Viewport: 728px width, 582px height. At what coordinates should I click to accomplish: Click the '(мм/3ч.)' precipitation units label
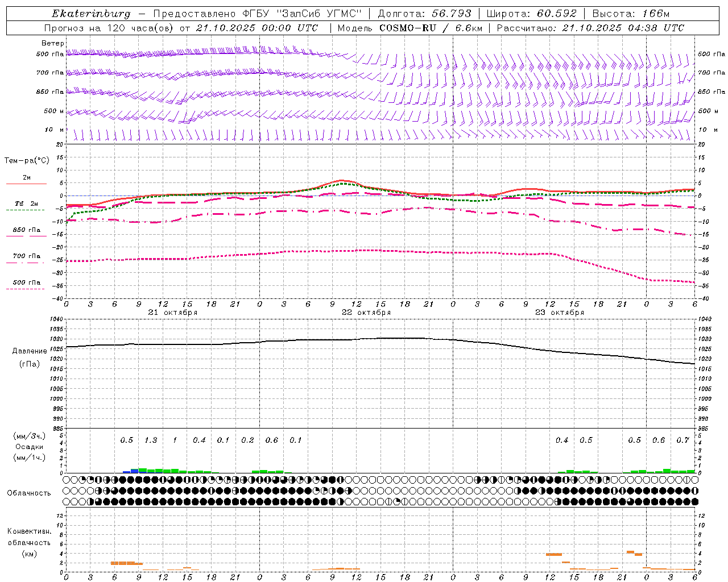click(29, 436)
